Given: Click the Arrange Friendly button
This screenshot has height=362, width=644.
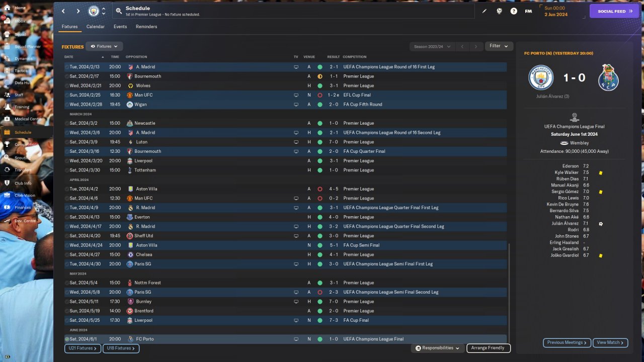Looking at the screenshot, I should [x=489, y=348].
